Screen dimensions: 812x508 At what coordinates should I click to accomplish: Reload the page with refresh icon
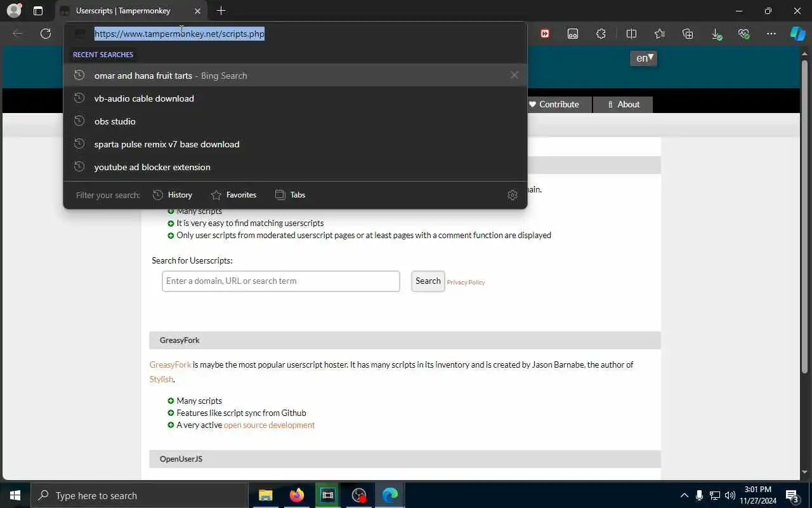click(46, 34)
